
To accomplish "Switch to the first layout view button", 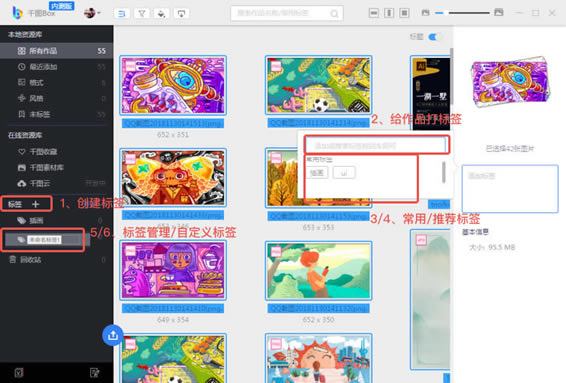I will coord(374,13).
